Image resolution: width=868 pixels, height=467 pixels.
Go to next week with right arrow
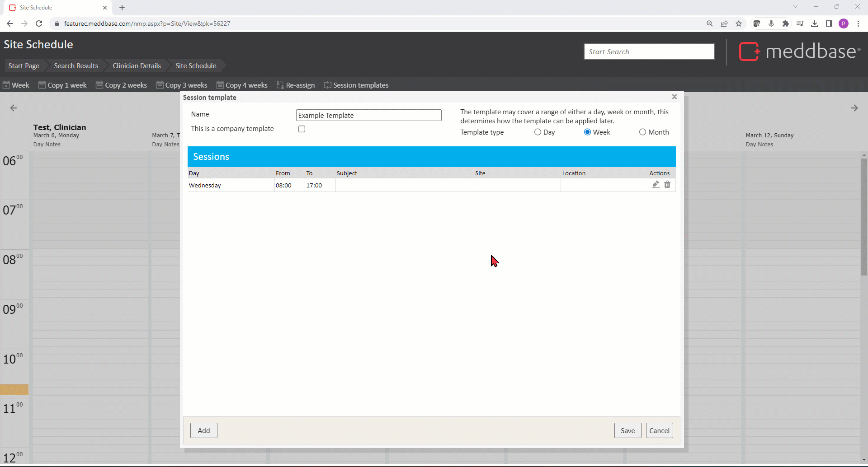(854, 108)
